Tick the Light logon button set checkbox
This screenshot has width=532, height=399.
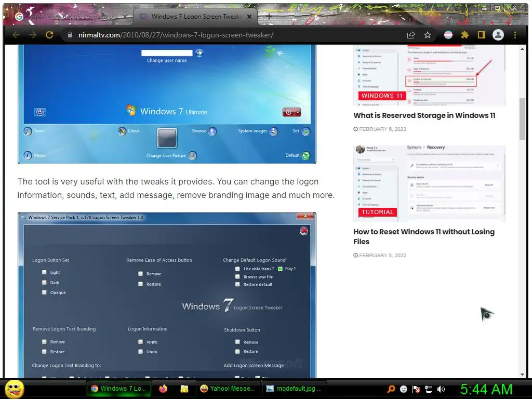click(44, 272)
